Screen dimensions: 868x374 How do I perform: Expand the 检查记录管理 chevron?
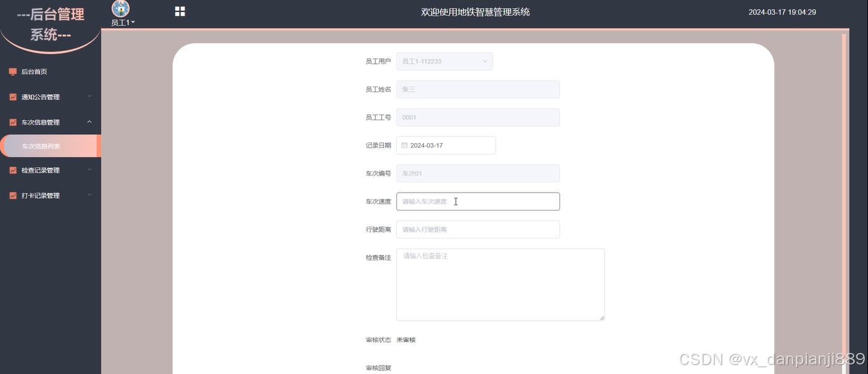pyautogui.click(x=89, y=170)
